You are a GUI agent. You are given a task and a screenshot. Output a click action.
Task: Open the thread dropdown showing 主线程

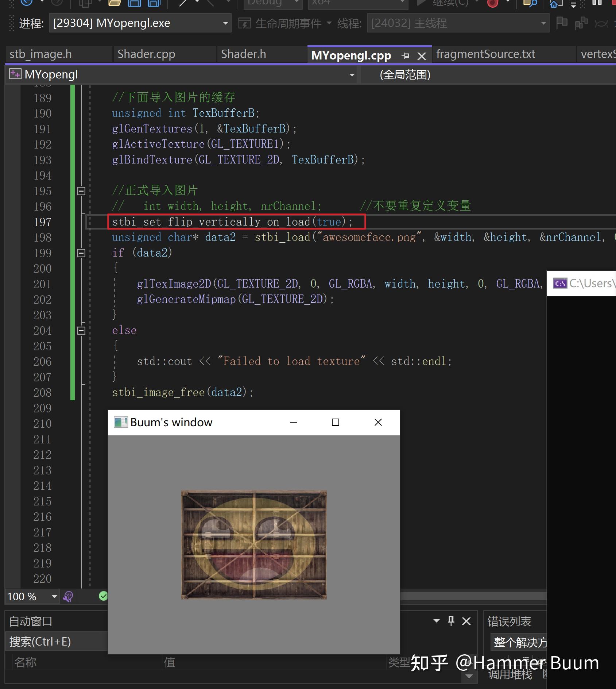tap(543, 23)
